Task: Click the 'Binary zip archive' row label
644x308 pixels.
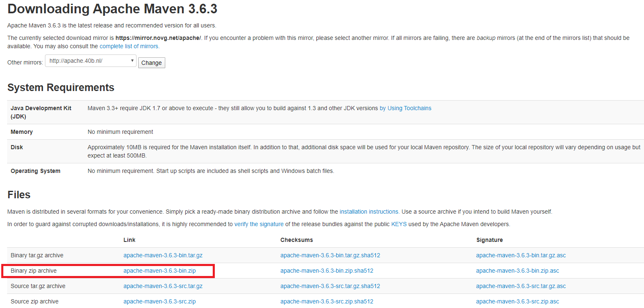Action: pyautogui.click(x=34, y=271)
